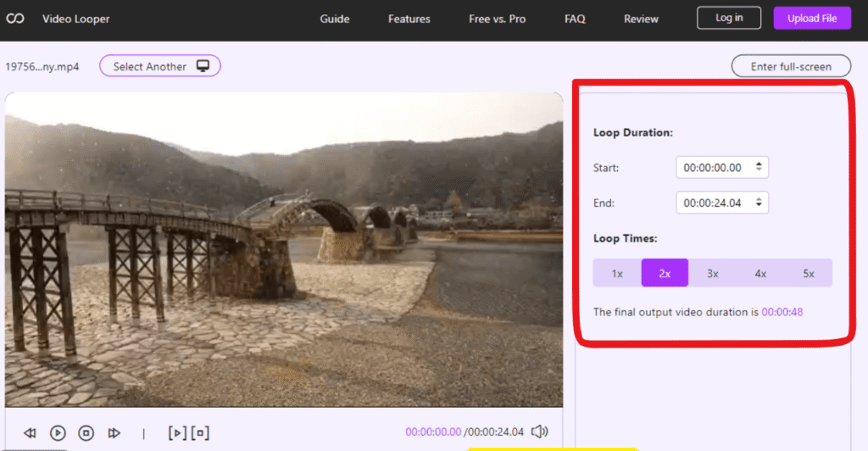Viewport: 868px width, 451px height.
Task: Click the rewind icon in player controls
Action: 30,433
